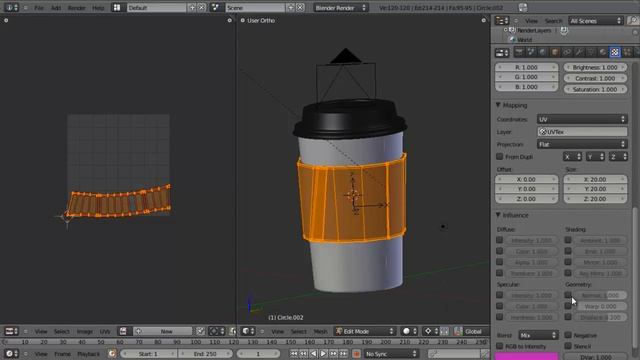640x360 pixels.
Task: Enable Shading Emit influence checkbox
Action: 568,251
